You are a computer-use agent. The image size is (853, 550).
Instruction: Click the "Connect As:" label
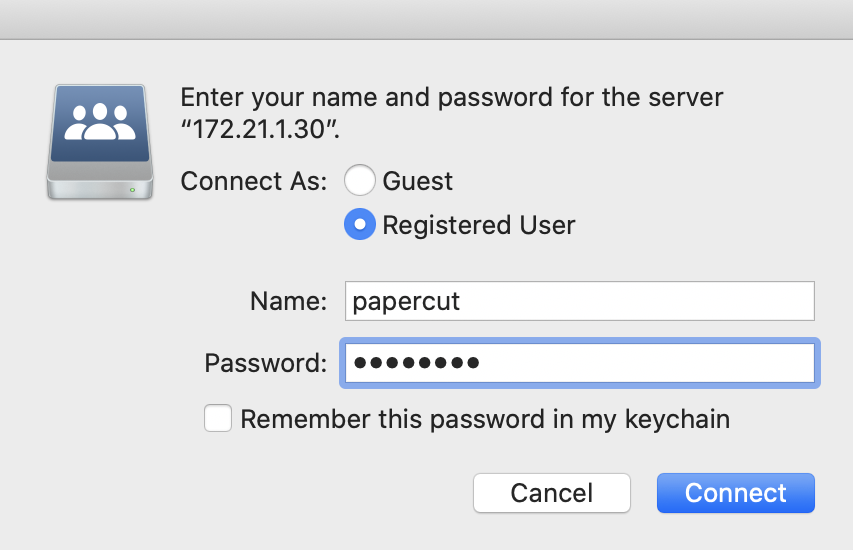[x=254, y=181]
